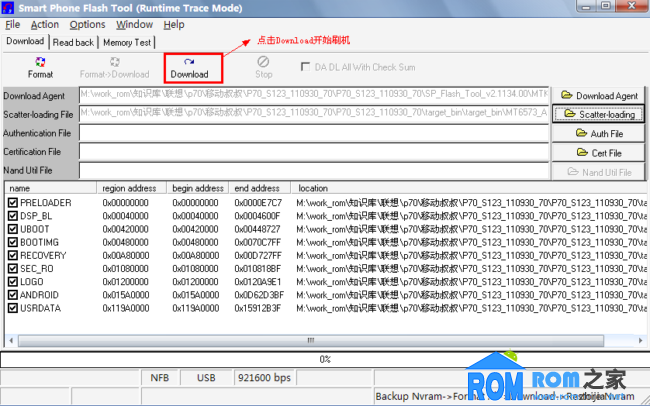Click the horizontal scrollbar left arrow
Image resolution: width=650 pixels, height=406 pixels.
tap(11, 341)
